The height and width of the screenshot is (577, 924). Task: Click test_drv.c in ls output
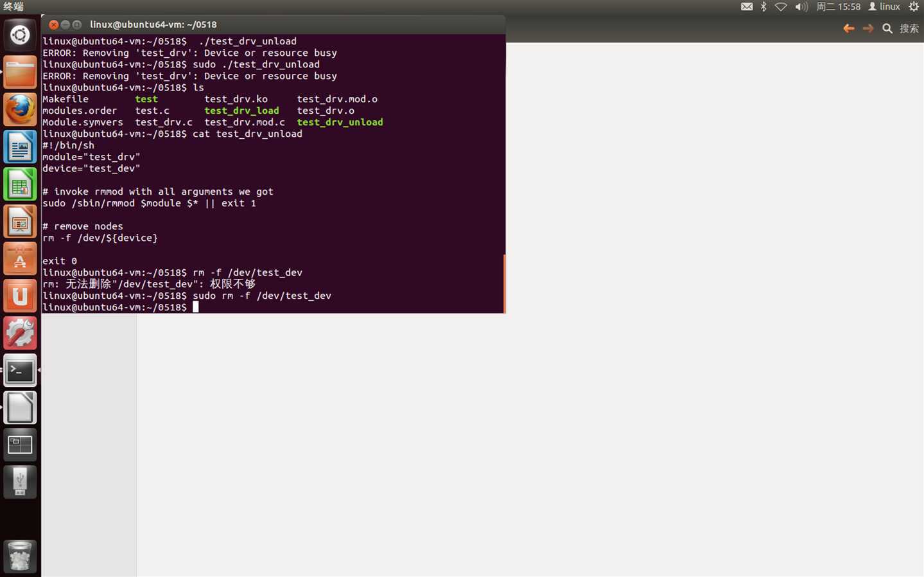(x=164, y=122)
